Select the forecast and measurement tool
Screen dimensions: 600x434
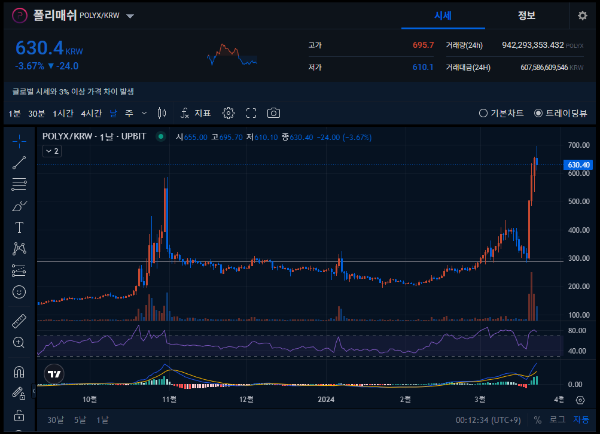tap(19, 271)
